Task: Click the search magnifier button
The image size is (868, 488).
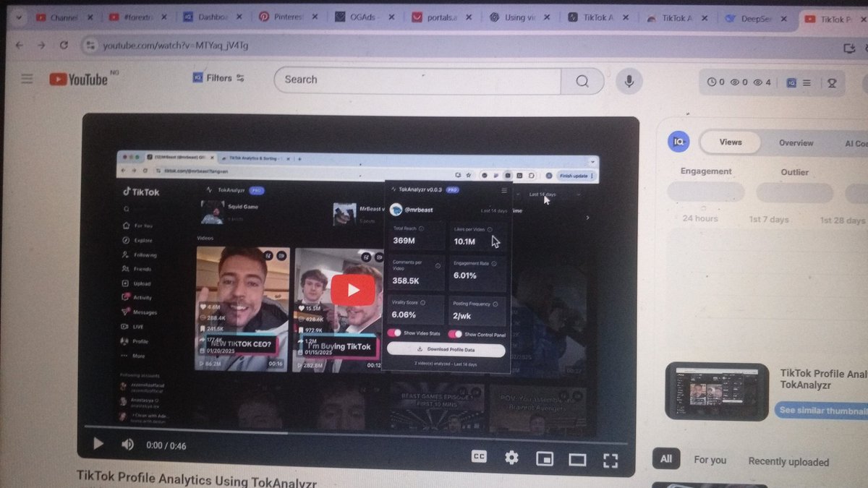Action: point(582,81)
